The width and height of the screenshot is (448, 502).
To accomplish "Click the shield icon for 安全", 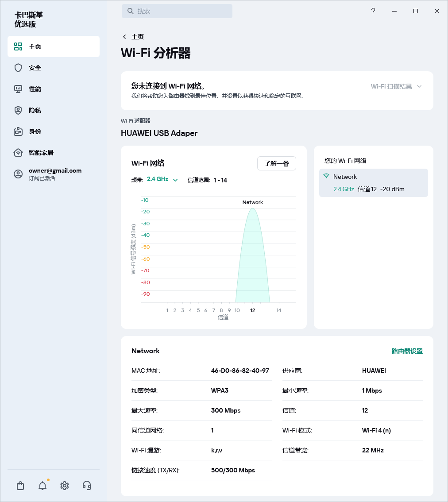I will pyautogui.click(x=18, y=68).
